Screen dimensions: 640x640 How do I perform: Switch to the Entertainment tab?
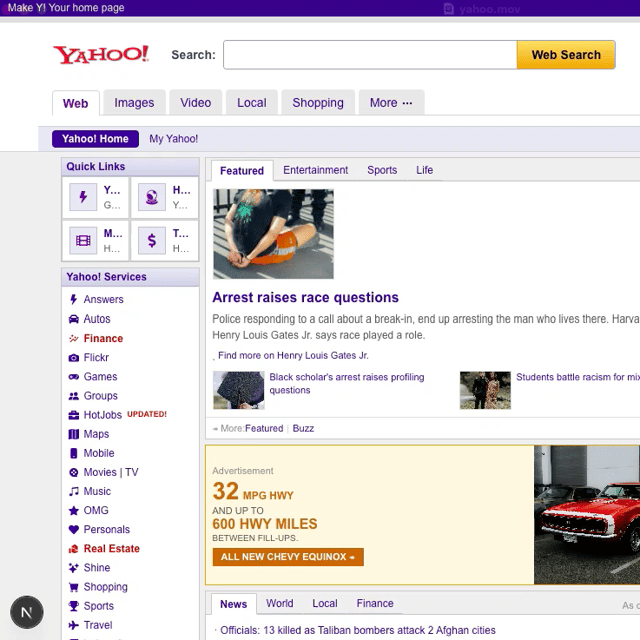click(x=316, y=170)
